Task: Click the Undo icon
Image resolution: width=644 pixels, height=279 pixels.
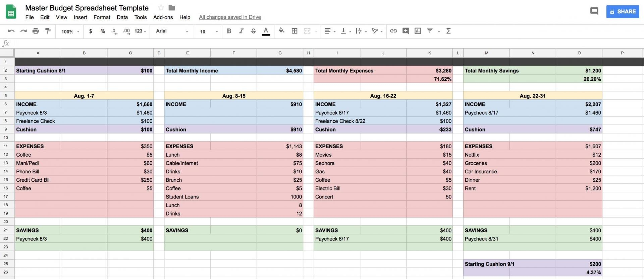Action: 11,31
